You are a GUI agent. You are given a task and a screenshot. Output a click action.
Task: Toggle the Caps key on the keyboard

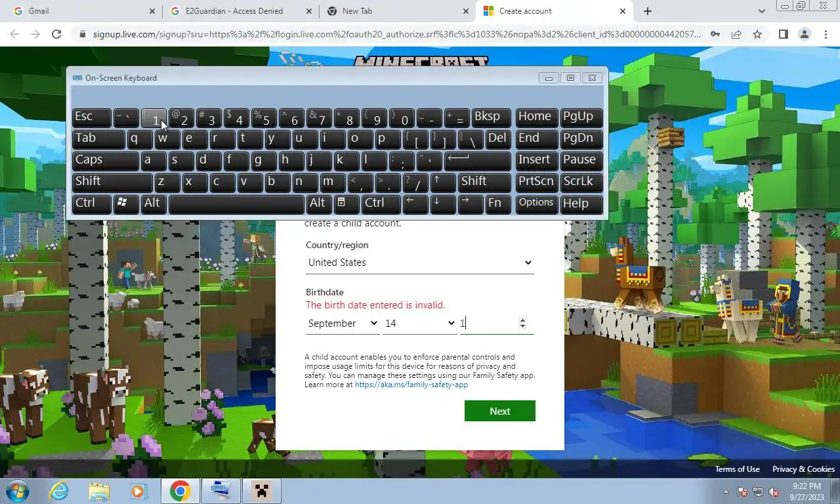(x=105, y=161)
